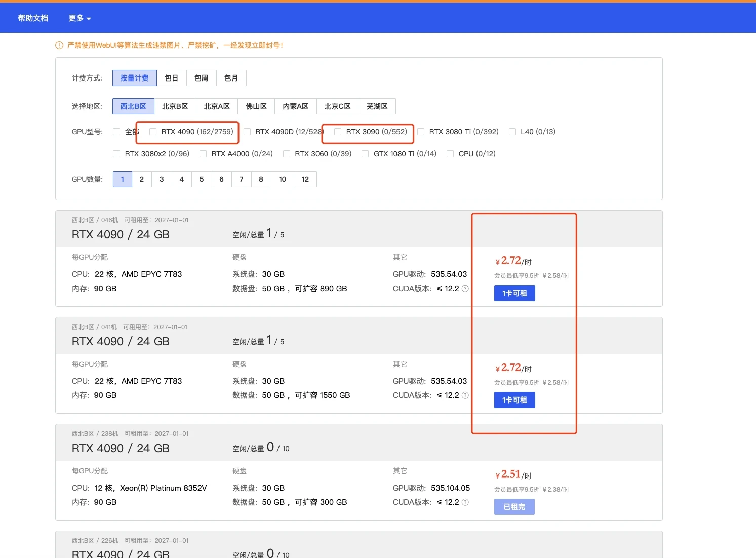Click GPU driver 535.104.05 value
The width and height of the screenshot is (756, 558).
(x=451, y=488)
